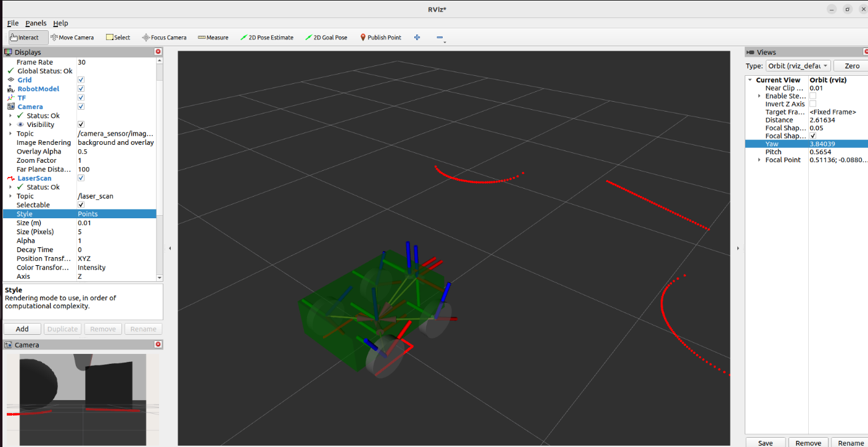This screenshot has height=447, width=868.
Task: Open the Help menu
Action: [60, 23]
